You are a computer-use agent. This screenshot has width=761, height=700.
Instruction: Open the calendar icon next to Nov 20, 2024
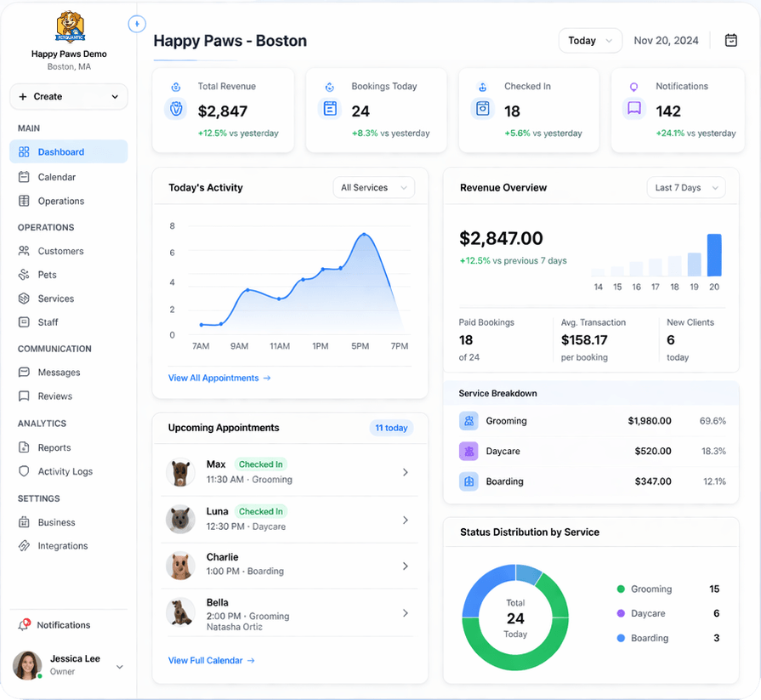tap(731, 40)
